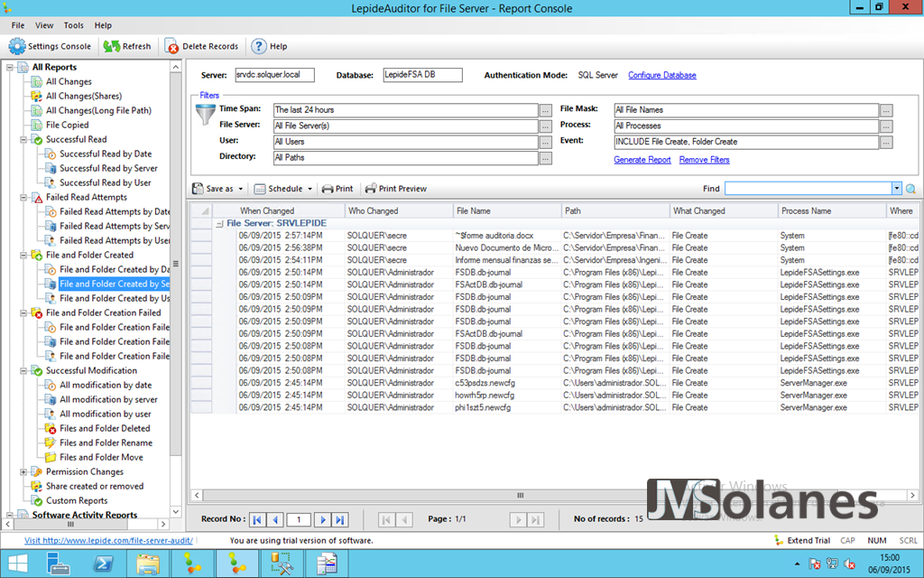Go to previous record button

coord(274,519)
